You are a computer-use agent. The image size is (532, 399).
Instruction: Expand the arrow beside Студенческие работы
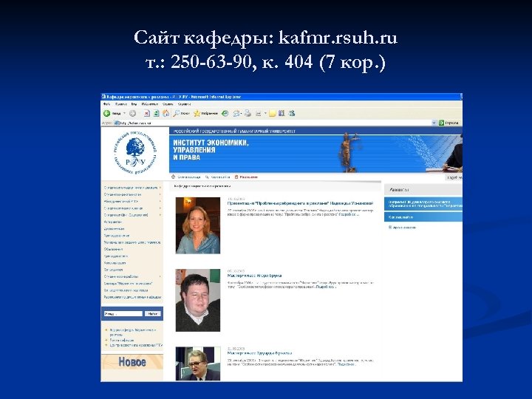pos(160,276)
